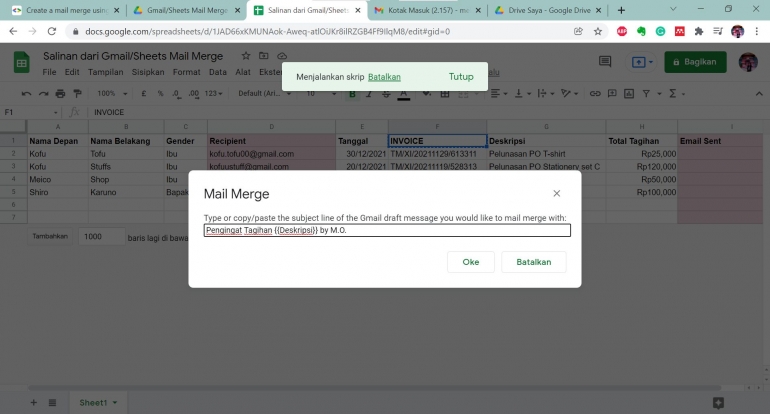Viewport: 770px width, 414px height.
Task: Click the 1000 rows input box
Action: pos(101,237)
